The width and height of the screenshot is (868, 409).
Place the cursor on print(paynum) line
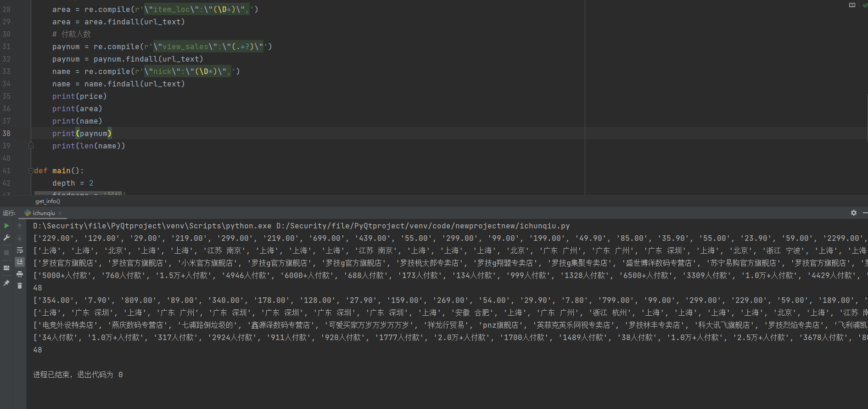click(82, 133)
